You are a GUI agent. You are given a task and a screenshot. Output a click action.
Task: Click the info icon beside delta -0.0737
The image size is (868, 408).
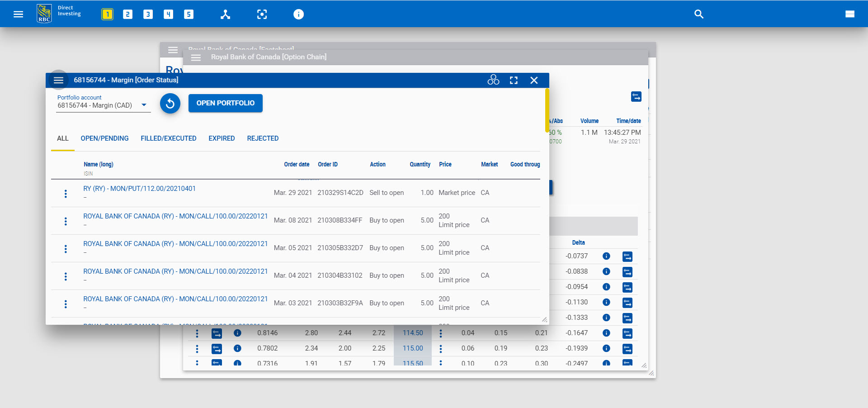point(606,256)
